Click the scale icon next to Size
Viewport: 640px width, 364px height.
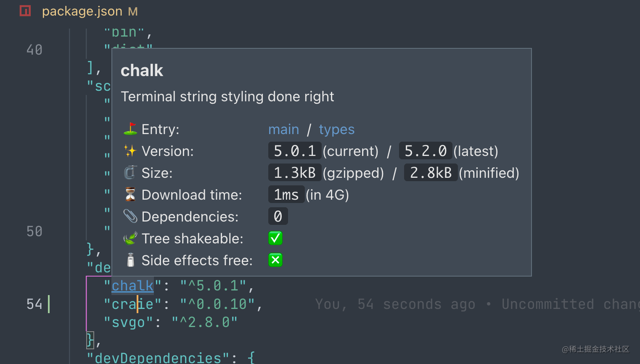click(130, 173)
